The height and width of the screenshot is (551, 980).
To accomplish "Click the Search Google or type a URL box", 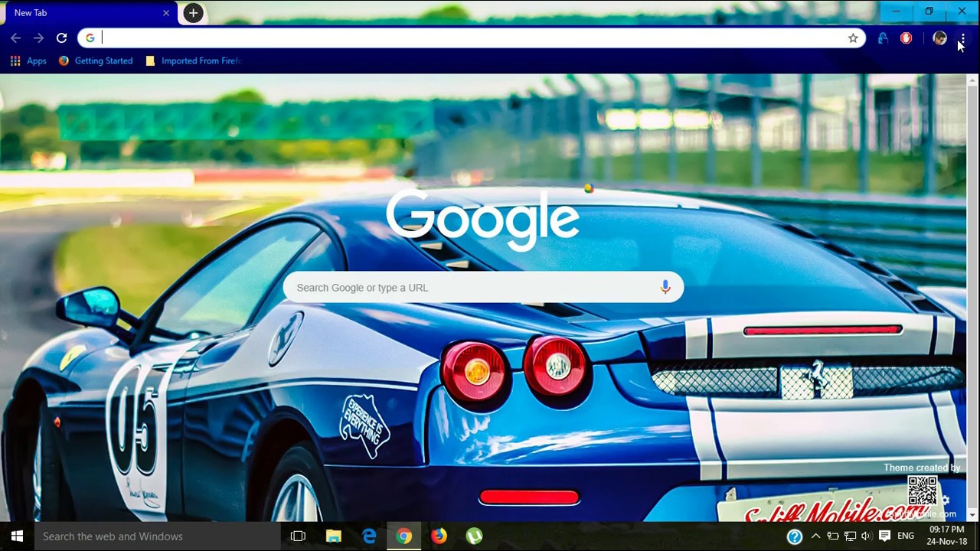I will [483, 288].
